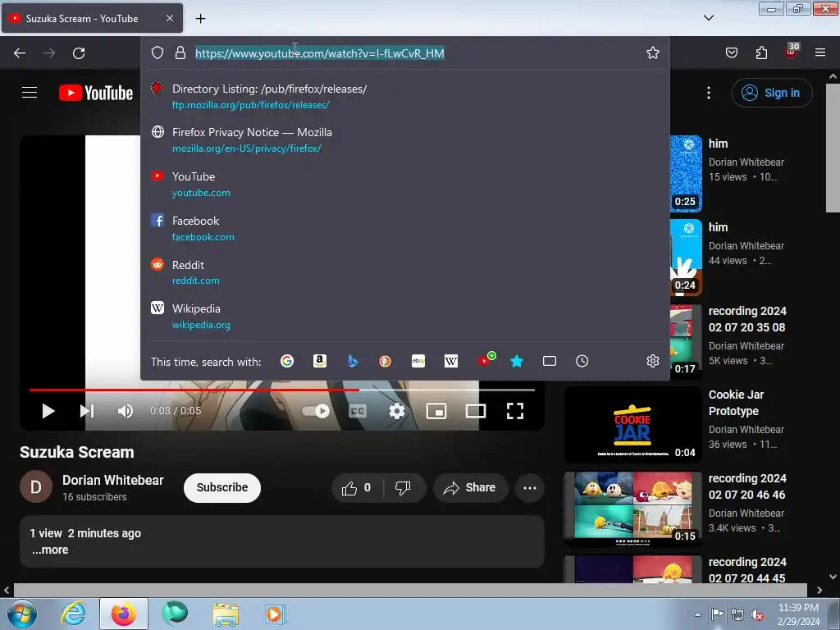Click the page vertical scrollbar thumb

tap(833, 146)
